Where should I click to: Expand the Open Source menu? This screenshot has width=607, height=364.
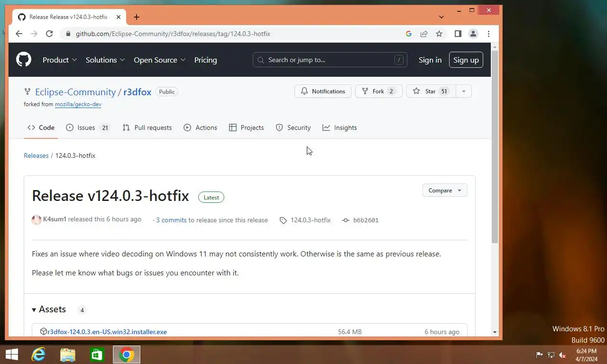[x=159, y=60]
